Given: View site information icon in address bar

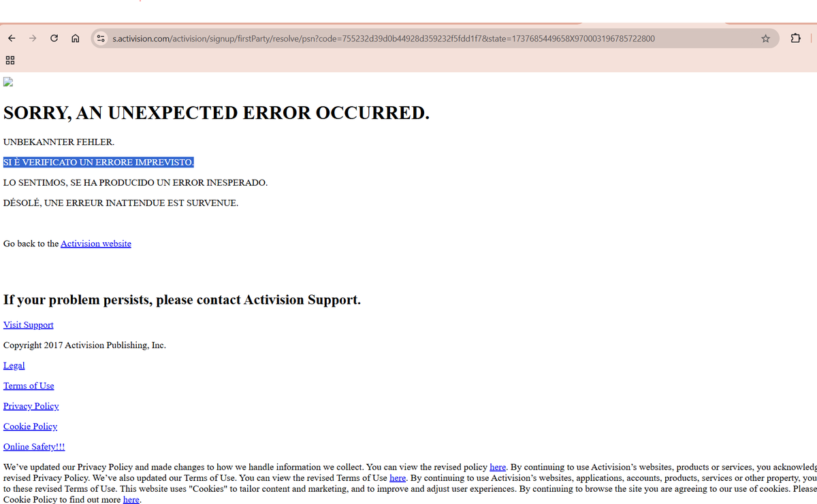Looking at the screenshot, I should [101, 39].
